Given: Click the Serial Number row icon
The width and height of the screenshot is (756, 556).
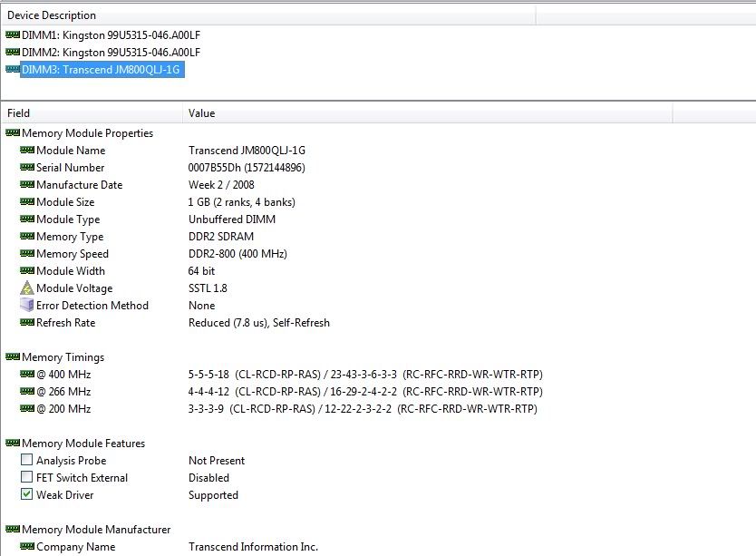Looking at the screenshot, I should point(27,167).
